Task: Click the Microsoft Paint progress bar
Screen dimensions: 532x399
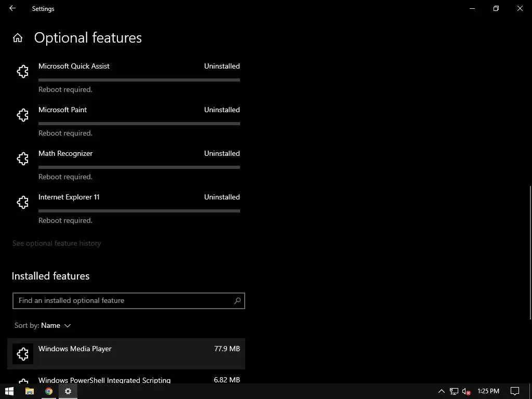Action: click(x=139, y=124)
